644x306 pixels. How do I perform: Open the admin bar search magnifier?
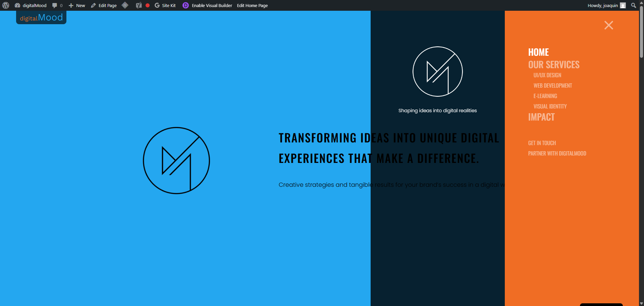pyautogui.click(x=633, y=5)
